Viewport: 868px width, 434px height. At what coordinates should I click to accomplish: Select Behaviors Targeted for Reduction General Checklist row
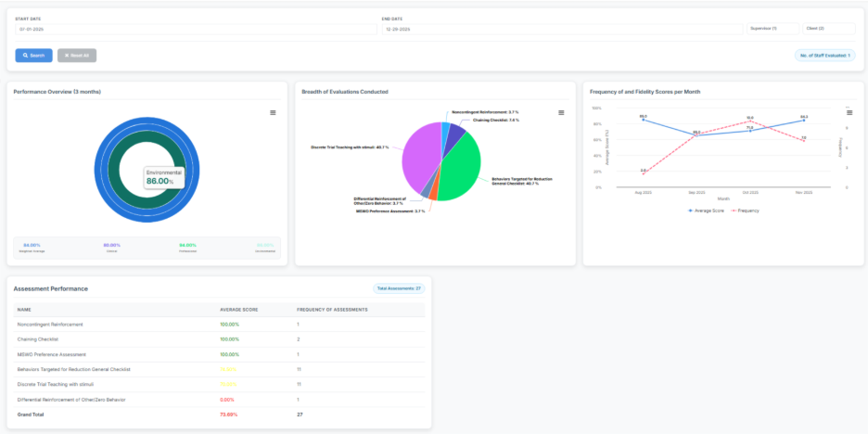click(219, 369)
